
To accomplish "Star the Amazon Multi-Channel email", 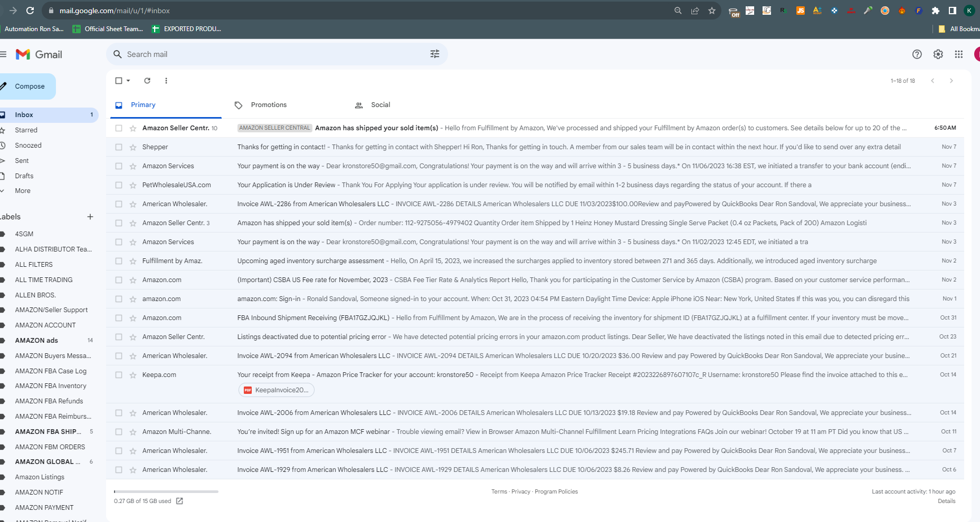I will pyautogui.click(x=133, y=432).
